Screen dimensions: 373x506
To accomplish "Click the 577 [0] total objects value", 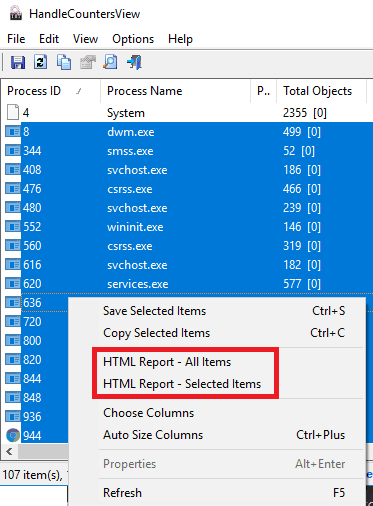I will point(302,284).
